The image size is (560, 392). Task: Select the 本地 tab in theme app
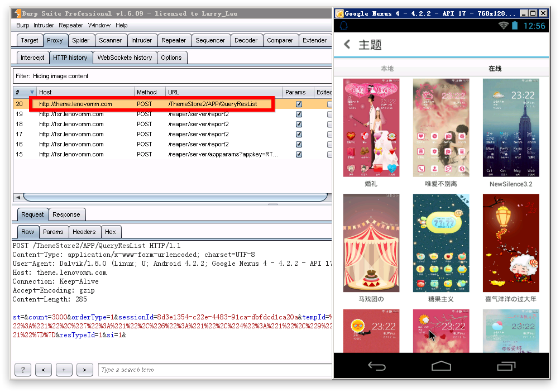pyautogui.click(x=387, y=68)
